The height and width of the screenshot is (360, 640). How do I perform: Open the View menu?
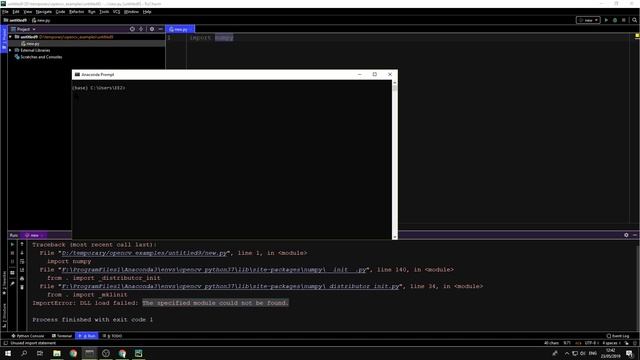point(27,12)
